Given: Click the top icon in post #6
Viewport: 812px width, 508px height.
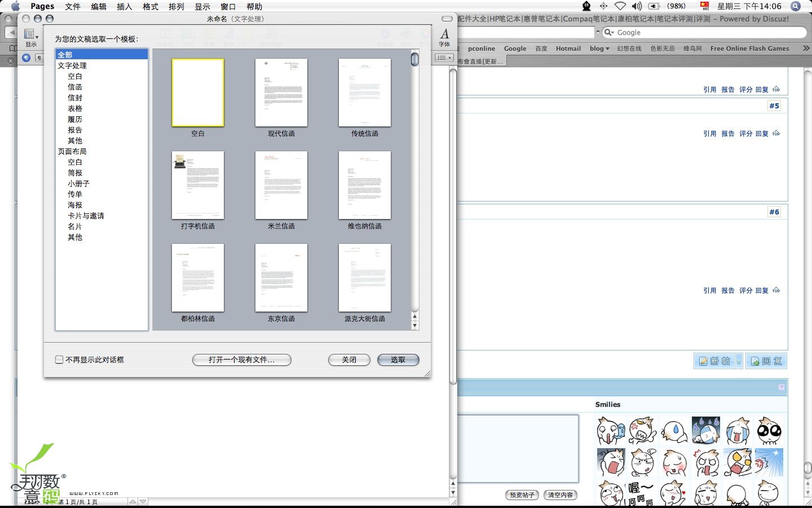Looking at the screenshot, I should coord(776,290).
